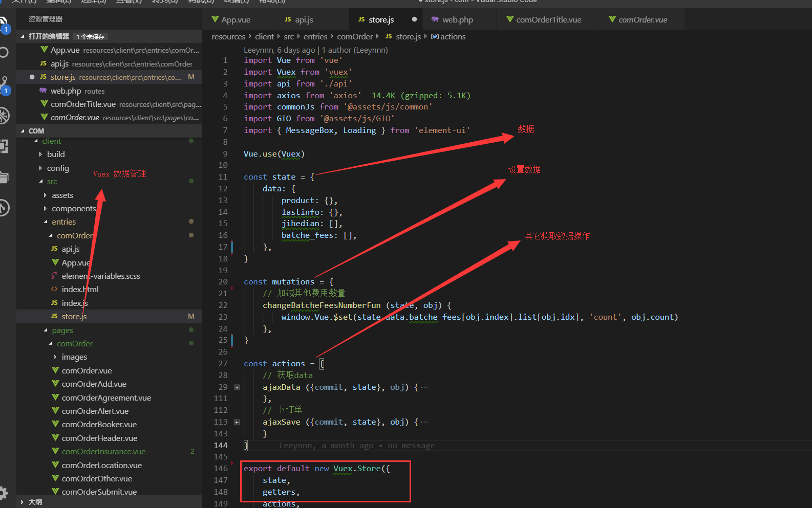812x508 pixels.
Task: Click the 'entries' breadcrumb segment
Action: pyautogui.click(x=315, y=37)
